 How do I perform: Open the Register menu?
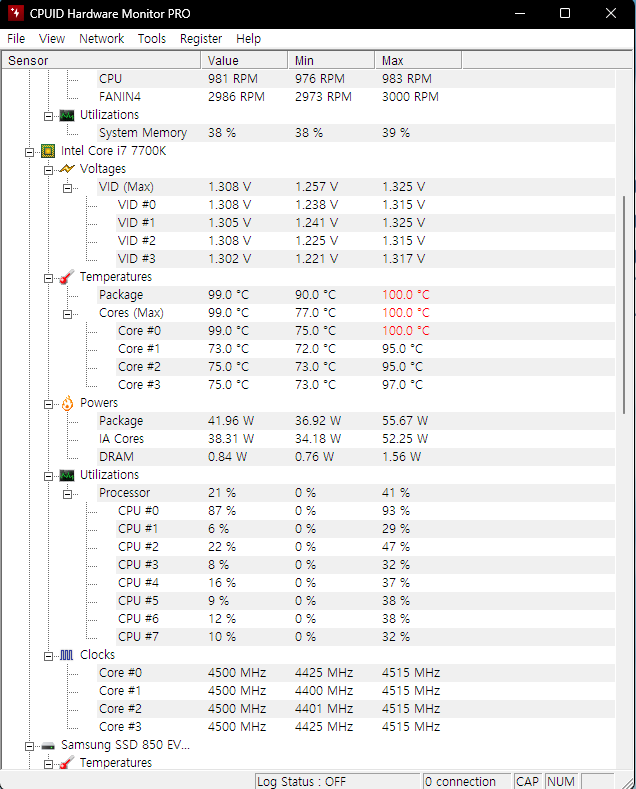click(x=201, y=38)
